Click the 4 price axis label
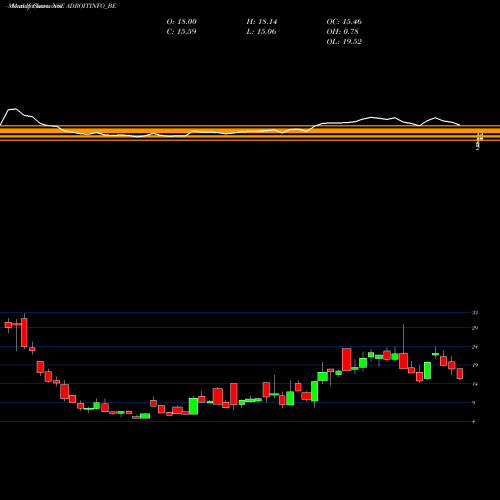The image size is (500, 500). click(x=474, y=422)
